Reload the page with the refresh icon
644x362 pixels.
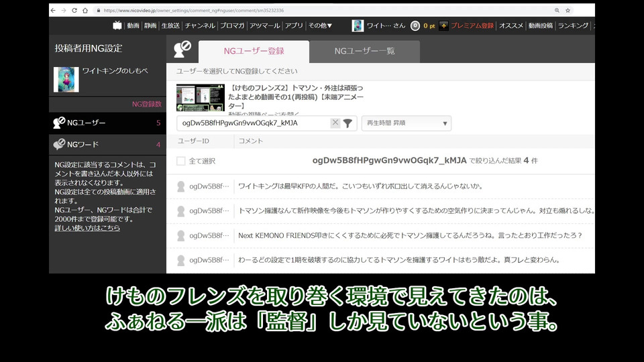tap(74, 10)
